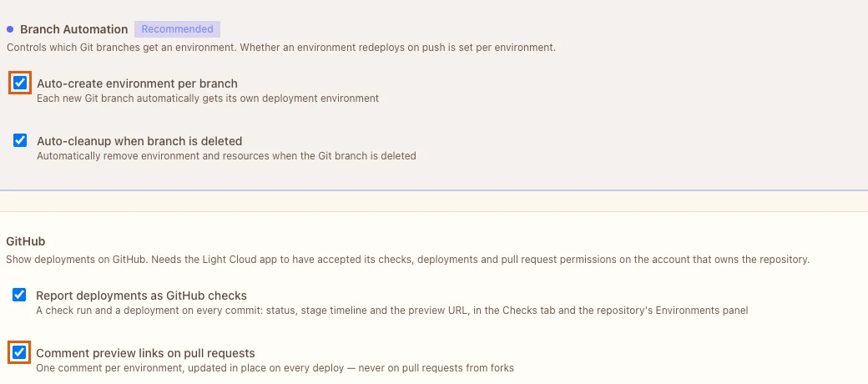Viewport: 868px width, 384px height.
Task: Click the GitHub section heading
Action: click(x=26, y=241)
